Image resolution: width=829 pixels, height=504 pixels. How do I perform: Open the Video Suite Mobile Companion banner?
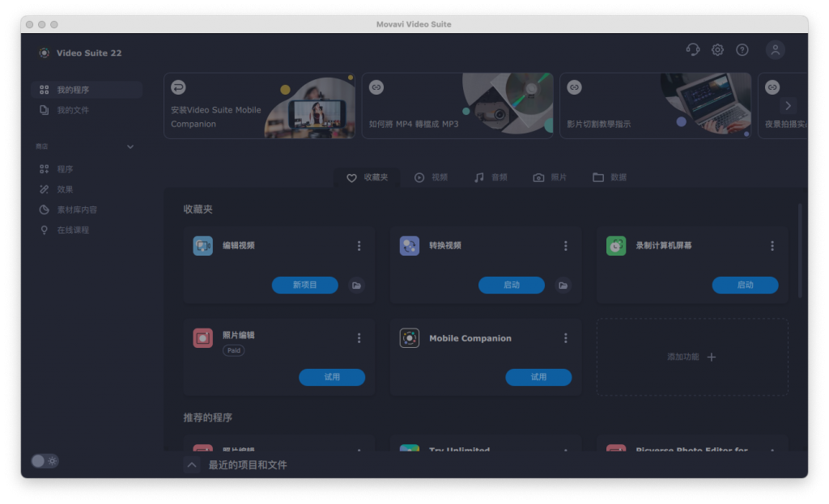click(x=260, y=106)
